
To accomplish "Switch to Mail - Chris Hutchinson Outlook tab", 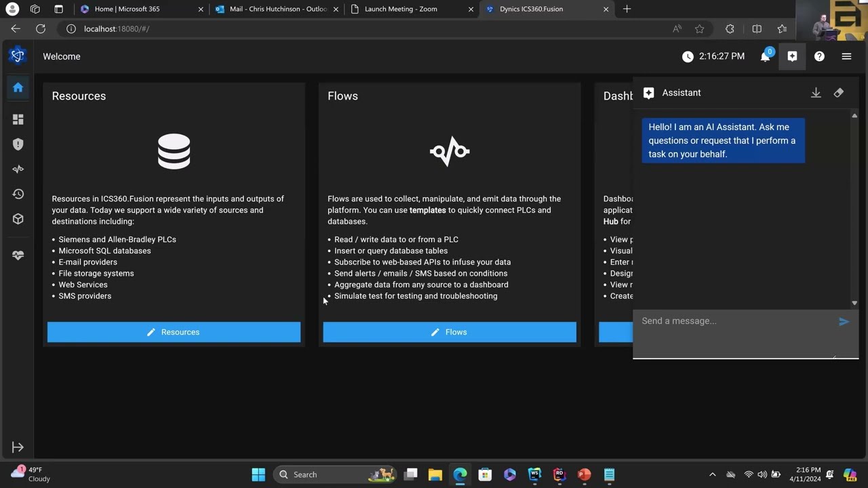I will (x=278, y=9).
